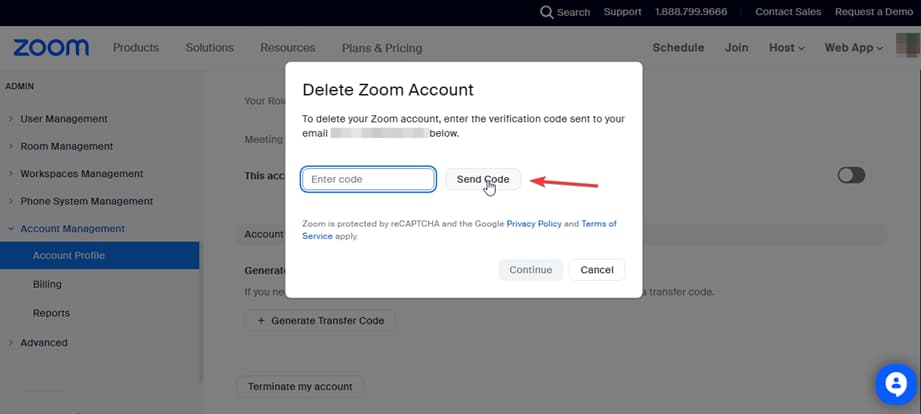Expand Room Management section
The width and height of the screenshot is (921, 414).
(x=66, y=146)
